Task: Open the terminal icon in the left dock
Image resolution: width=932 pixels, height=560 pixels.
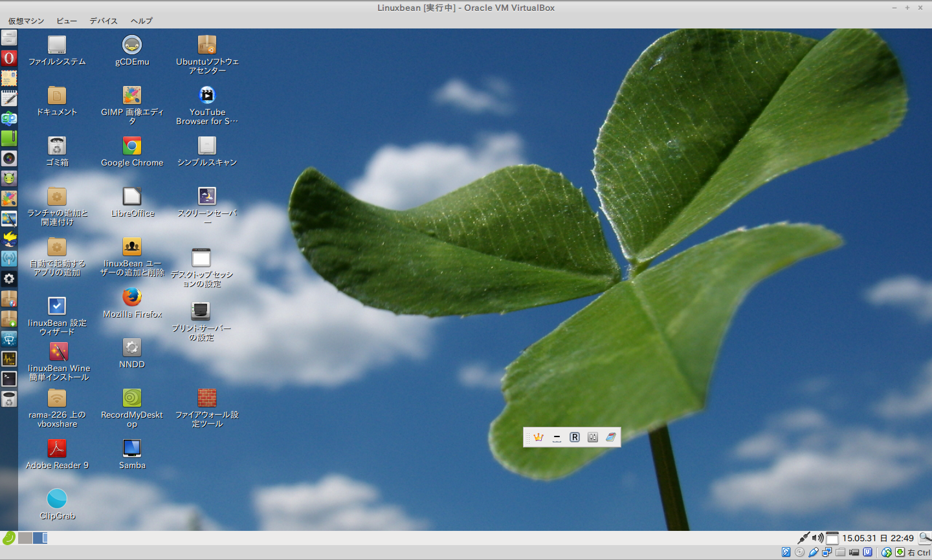Action: click(9, 379)
